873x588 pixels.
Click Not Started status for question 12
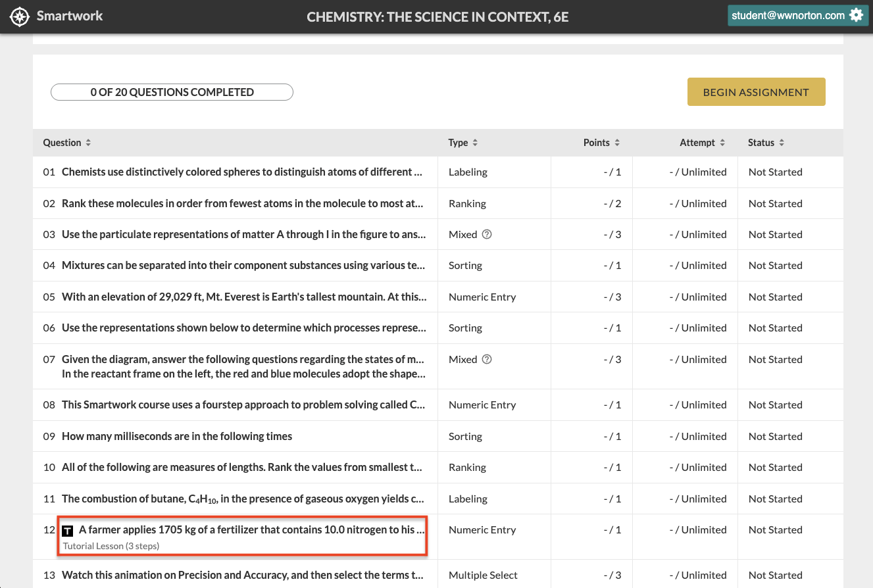776,530
